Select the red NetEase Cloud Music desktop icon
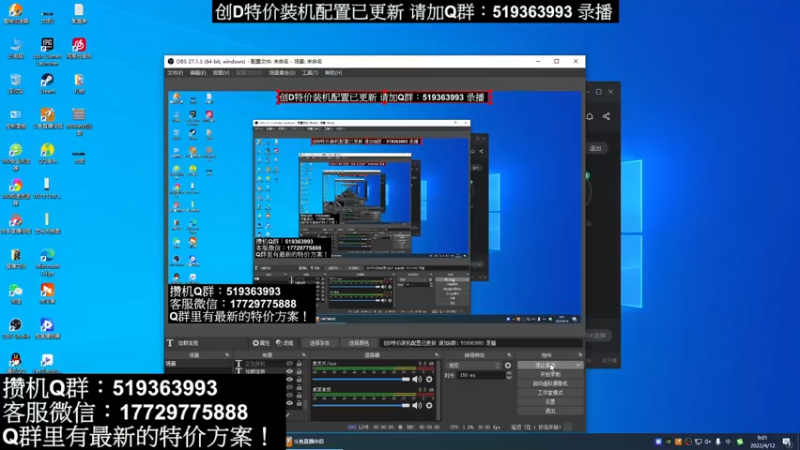This screenshot has width=800, height=450. click(79, 48)
